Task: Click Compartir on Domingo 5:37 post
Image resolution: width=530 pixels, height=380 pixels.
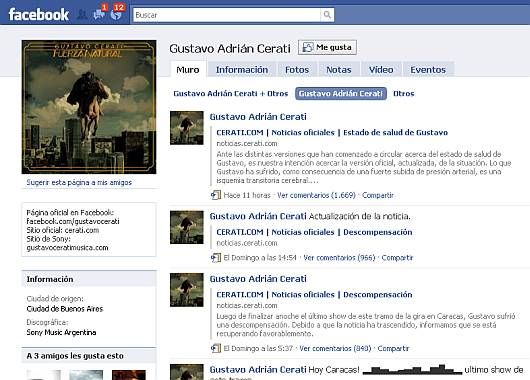Action: [x=393, y=349]
